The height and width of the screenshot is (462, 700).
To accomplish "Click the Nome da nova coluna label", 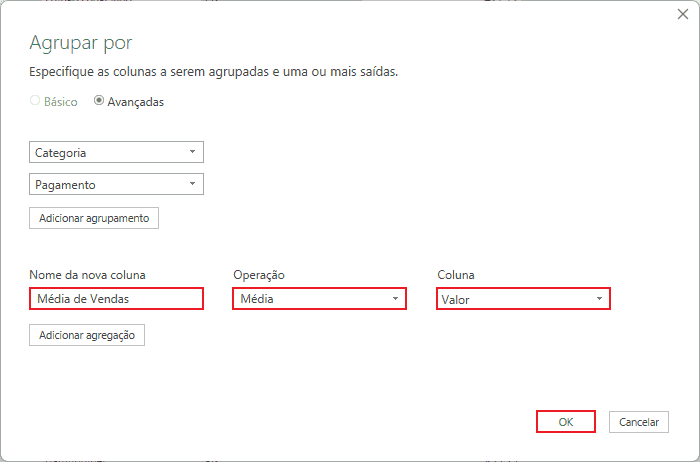I will click(x=88, y=275).
